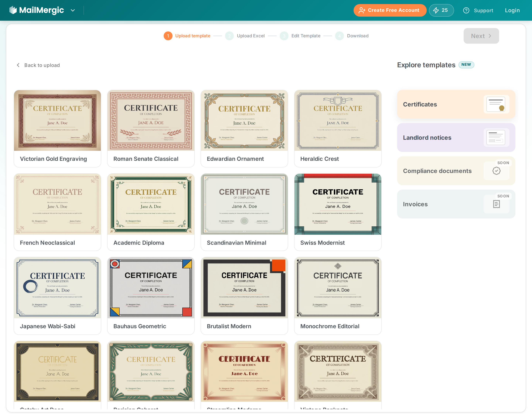Open the Landlord notices category
Viewport: 532px width, 414px height.
point(456,138)
